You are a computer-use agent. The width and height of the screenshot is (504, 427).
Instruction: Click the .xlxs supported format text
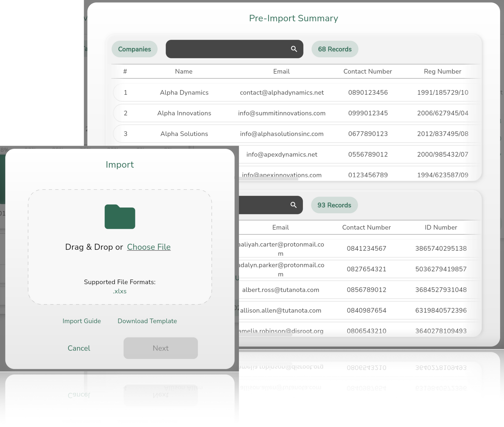click(x=120, y=291)
